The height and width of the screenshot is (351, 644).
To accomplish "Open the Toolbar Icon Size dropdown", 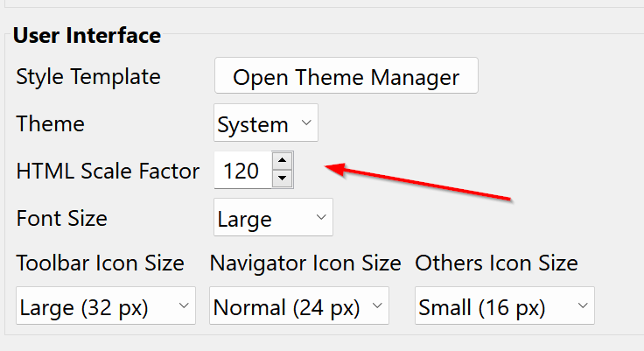I will 106,305.
